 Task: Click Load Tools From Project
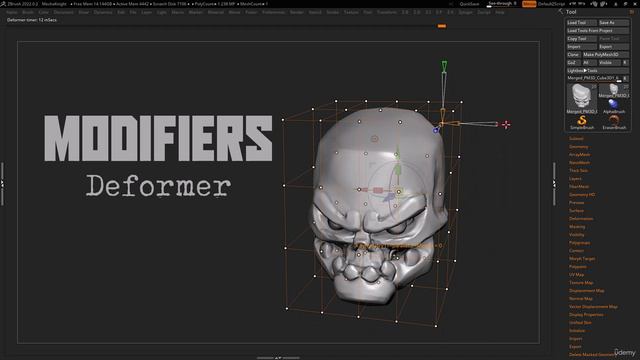pos(598,31)
